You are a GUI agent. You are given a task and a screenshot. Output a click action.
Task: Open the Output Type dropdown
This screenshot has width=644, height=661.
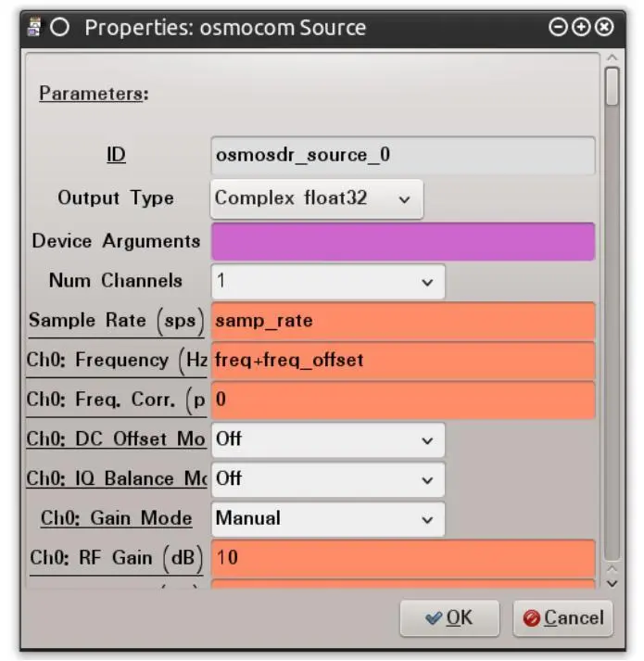(x=317, y=198)
